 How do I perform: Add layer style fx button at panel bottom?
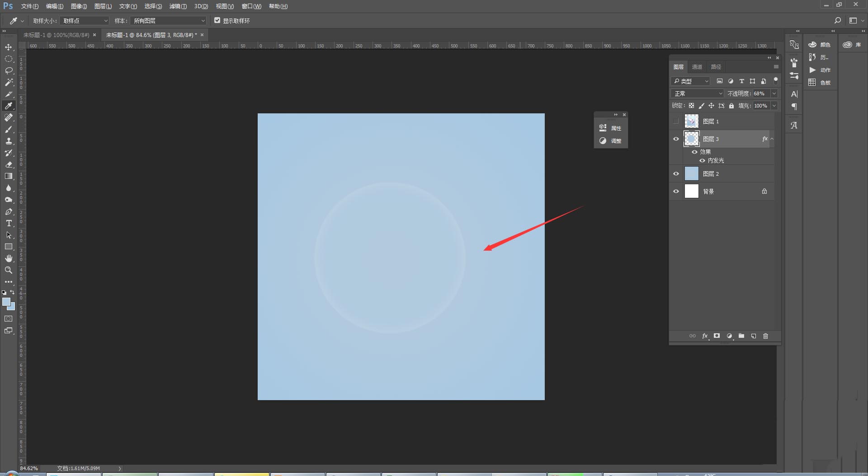(x=705, y=336)
